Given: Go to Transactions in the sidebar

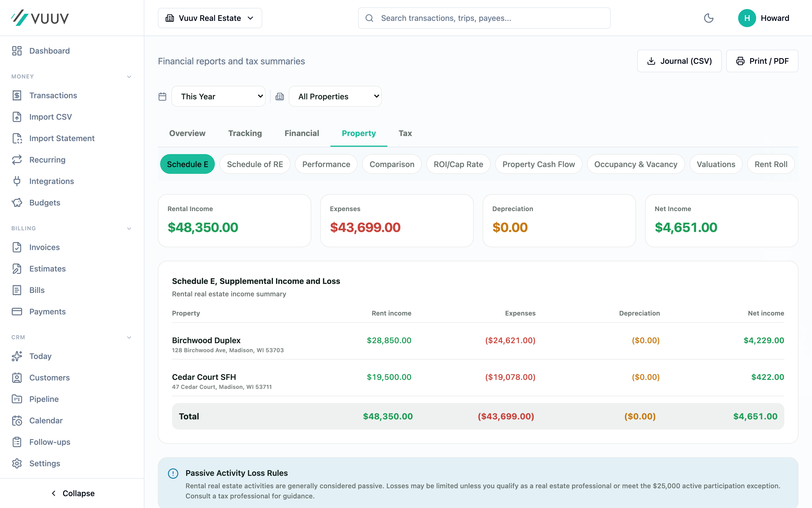Looking at the screenshot, I should tap(72, 95).
